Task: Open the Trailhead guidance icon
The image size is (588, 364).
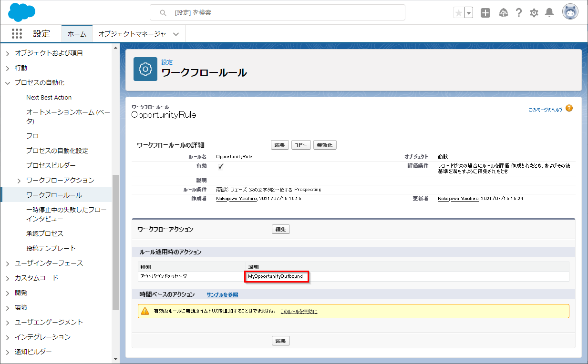Action: [x=503, y=13]
